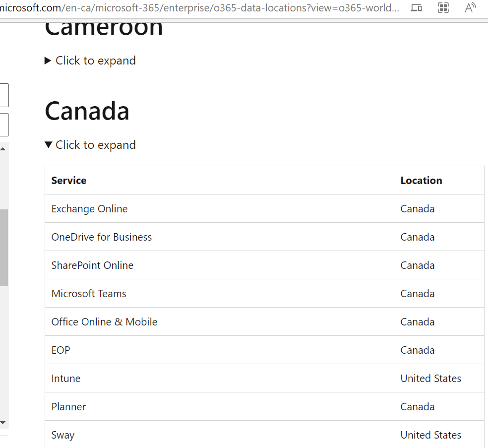Viewport: 488px width, 448px height.
Task: Click the Intune location United States
Action: (x=431, y=379)
